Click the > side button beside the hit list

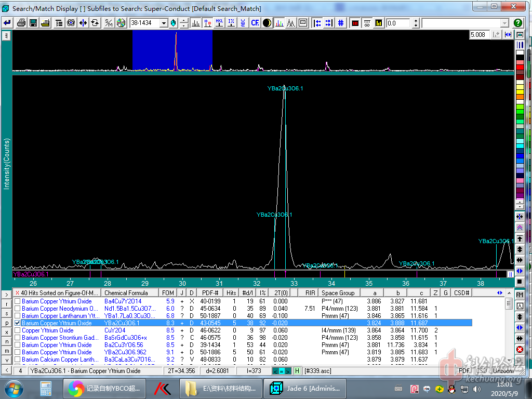[6, 295]
